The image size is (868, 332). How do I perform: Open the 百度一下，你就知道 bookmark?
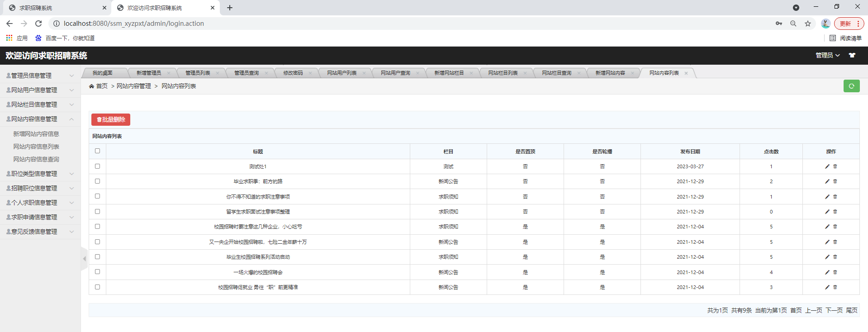coord(65,38)
